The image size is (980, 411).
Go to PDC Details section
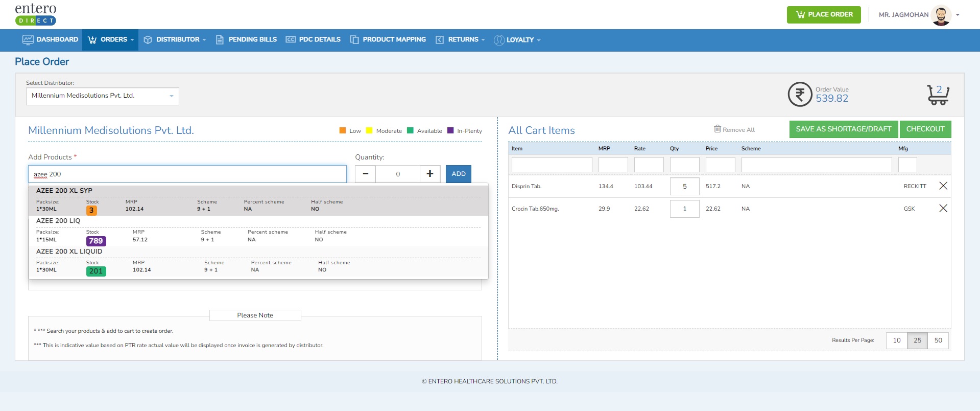[x=313, y=39]
